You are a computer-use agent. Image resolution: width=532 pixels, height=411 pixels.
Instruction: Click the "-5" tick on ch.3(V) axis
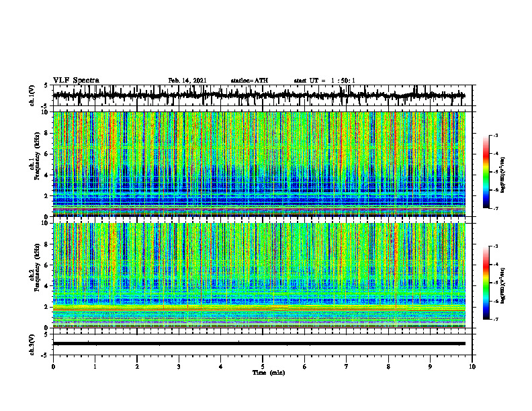pyautogui.click(x=46, y=355)
